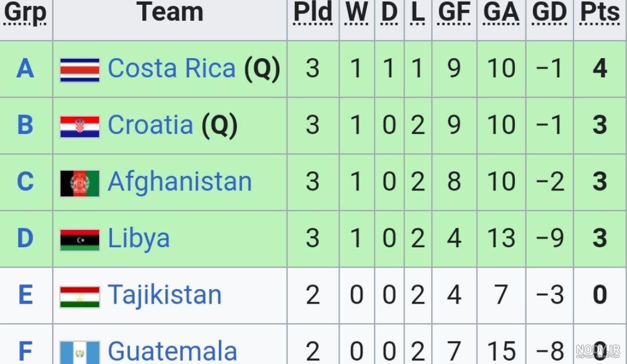The height and width of the screenshot is (364, 627).
Task: Click the Pld column header abbreviation
Action: pyautogui.click(x=313, y=12)
